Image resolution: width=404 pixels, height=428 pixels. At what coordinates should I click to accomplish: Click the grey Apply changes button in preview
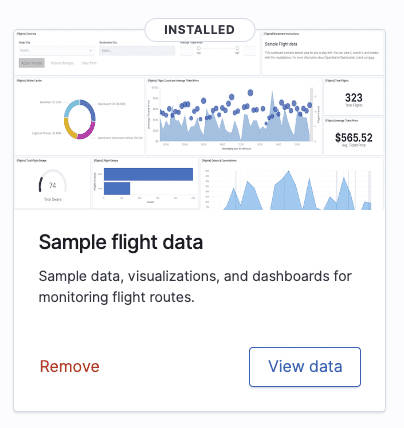click(32, 63)
